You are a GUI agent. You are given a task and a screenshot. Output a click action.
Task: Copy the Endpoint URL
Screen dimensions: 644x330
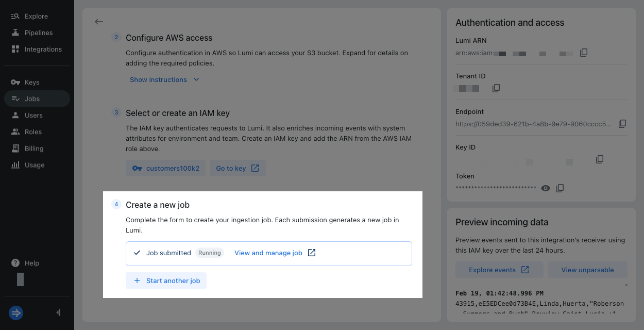coord(622,124)
